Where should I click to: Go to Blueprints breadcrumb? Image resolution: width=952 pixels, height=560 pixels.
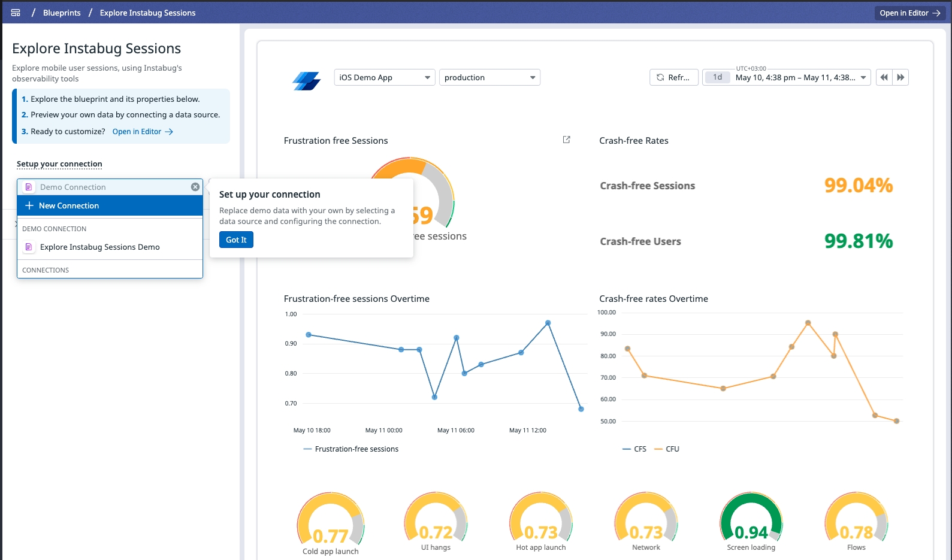pyautogui.click(x=62, y=13)
